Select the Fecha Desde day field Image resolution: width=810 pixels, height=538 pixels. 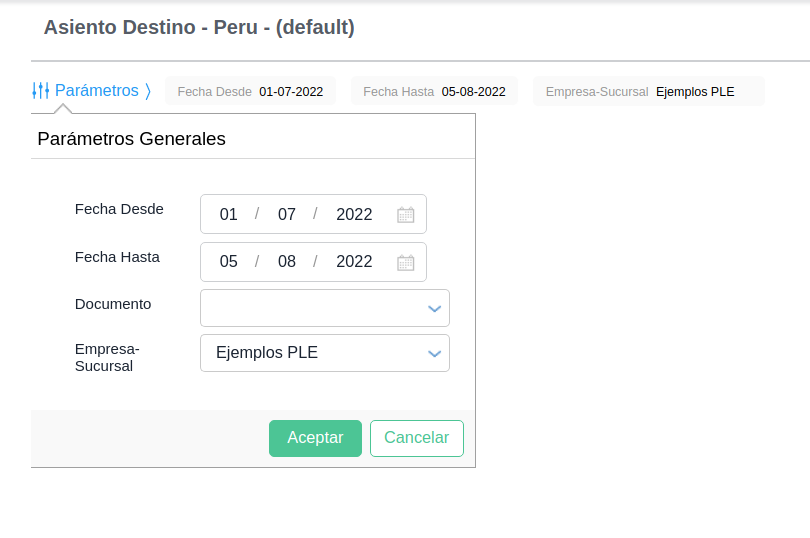point(229,214)
